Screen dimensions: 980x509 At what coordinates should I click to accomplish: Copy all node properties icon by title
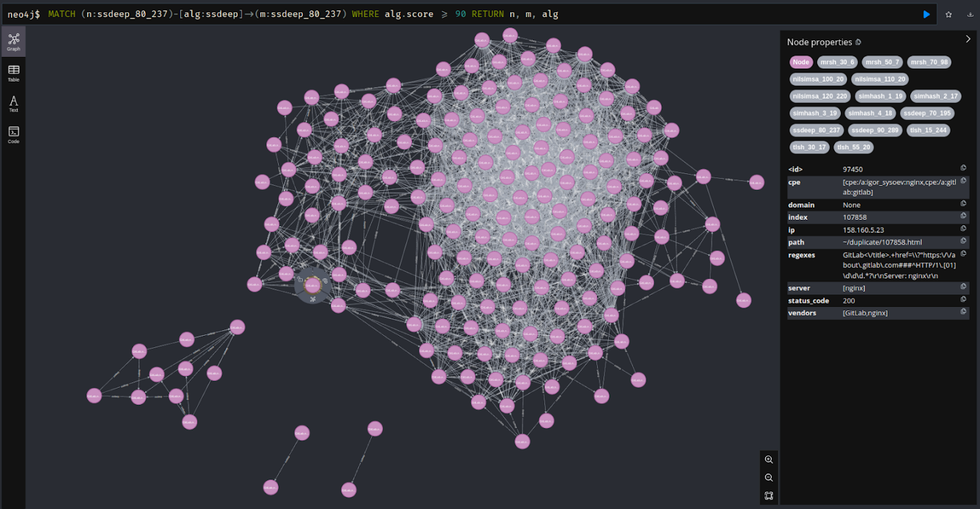click(x=859, y=42)
